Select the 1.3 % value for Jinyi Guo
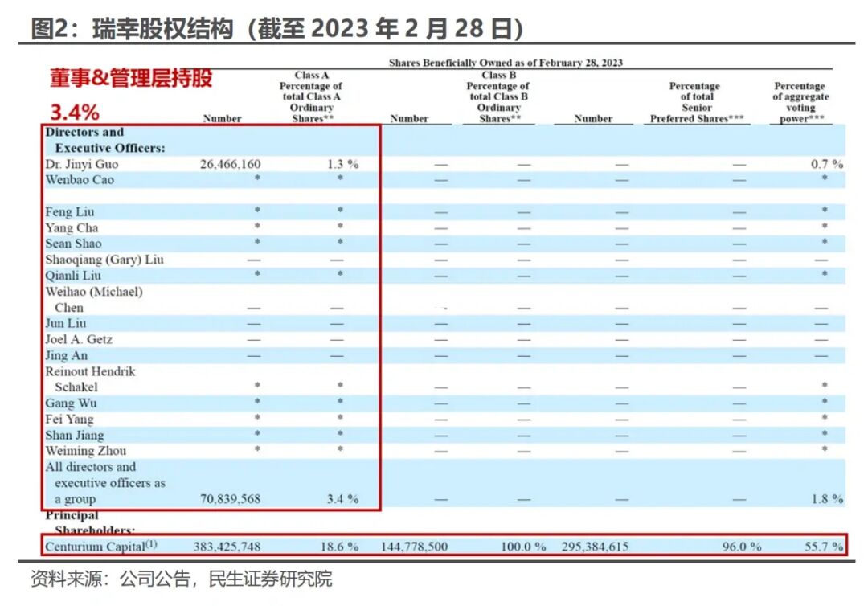The width and height of the screenshot is (868, 606). 342,165
